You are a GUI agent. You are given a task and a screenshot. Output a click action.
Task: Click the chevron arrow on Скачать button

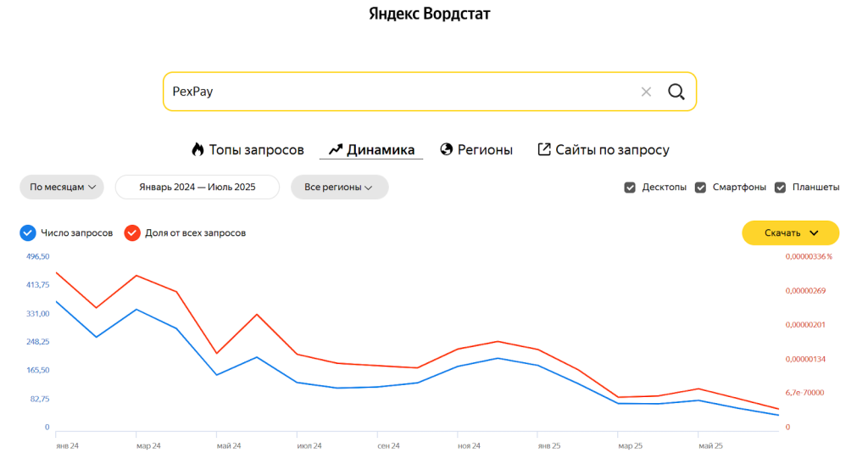pos(815,232)
